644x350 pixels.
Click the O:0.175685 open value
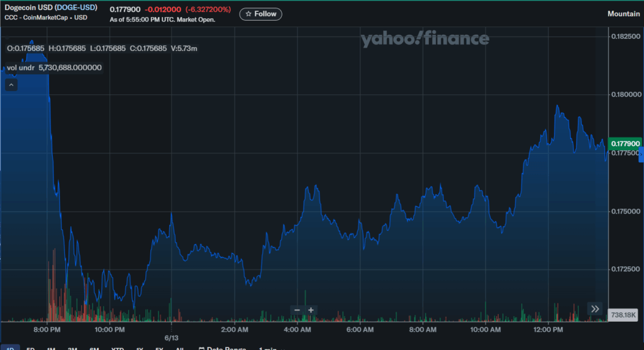(x=25, y=48)
